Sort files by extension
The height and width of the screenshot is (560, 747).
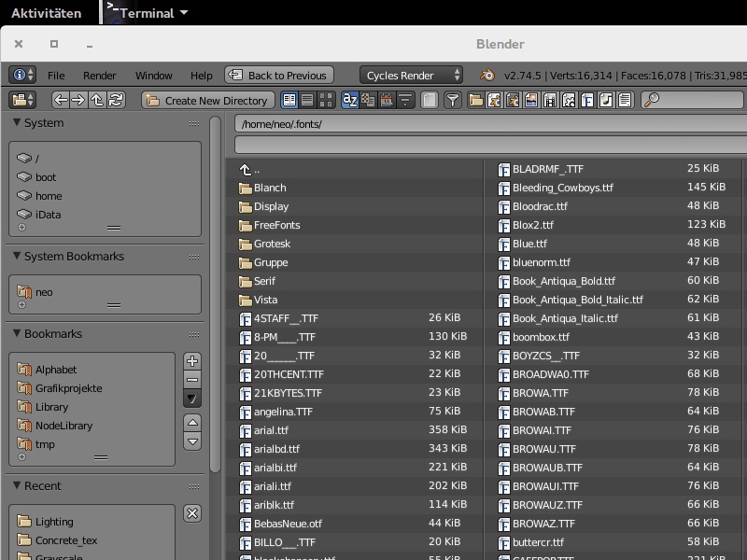[368, 100]
